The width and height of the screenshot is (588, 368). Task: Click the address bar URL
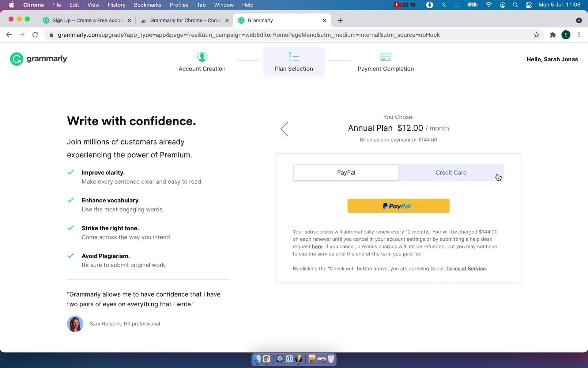click(x=249, y=35)
